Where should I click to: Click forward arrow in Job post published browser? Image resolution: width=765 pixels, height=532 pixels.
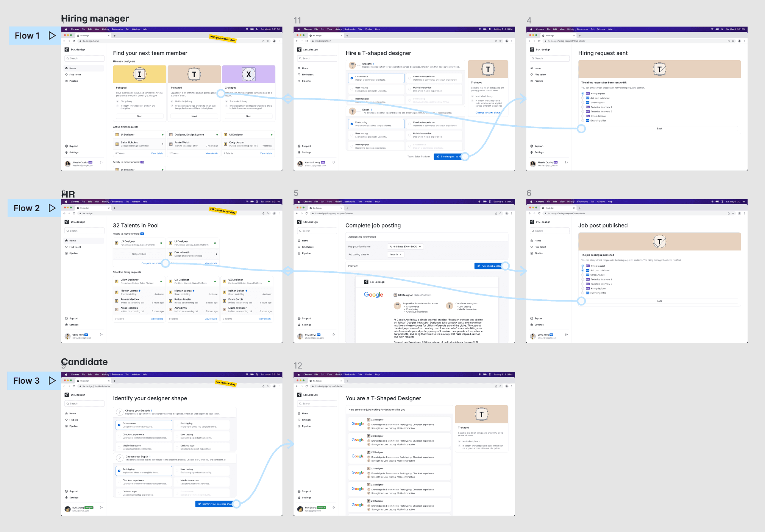coord(534,213)
